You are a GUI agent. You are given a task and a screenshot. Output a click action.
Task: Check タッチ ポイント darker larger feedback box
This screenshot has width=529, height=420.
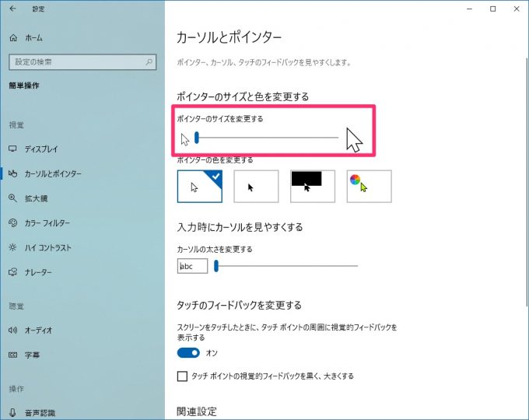pos(182,376)
